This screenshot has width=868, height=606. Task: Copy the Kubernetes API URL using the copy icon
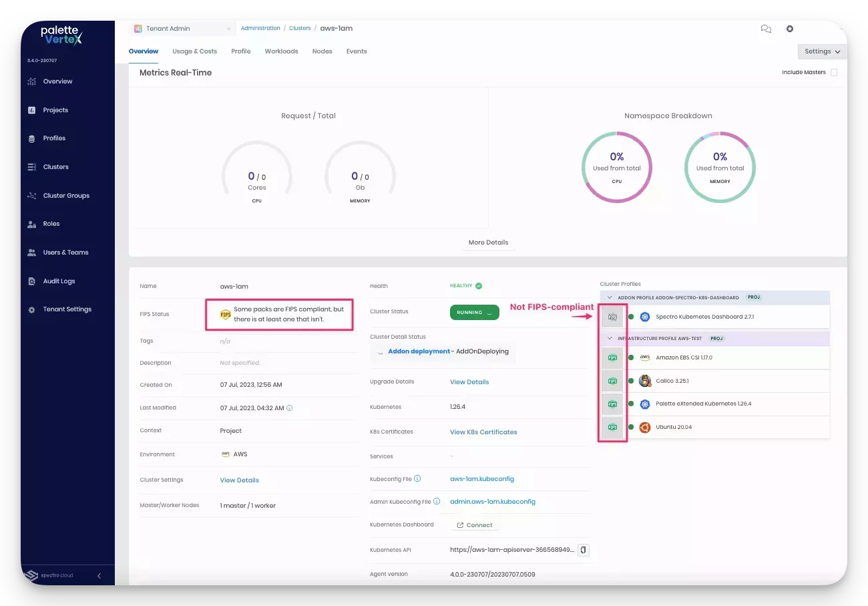(582, 549)
